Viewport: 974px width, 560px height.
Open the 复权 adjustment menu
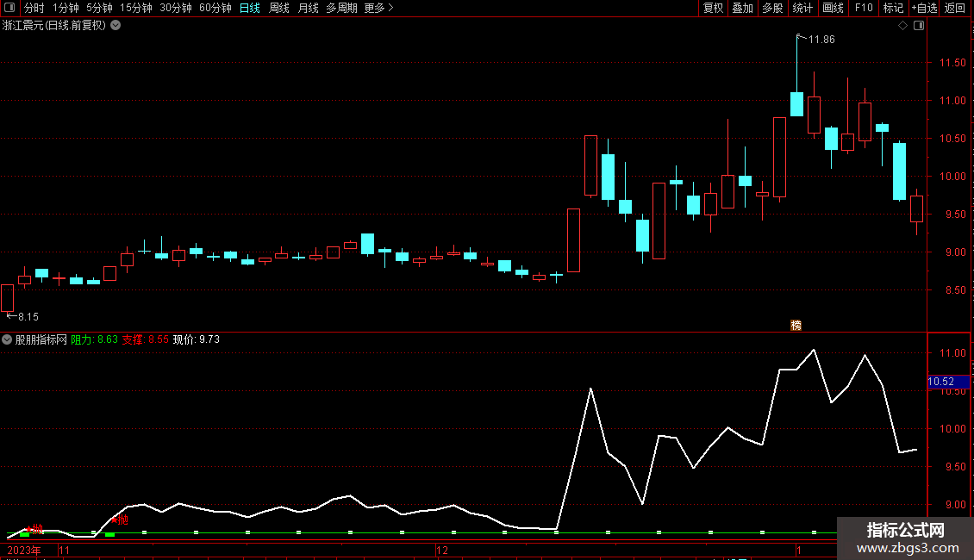point(713,8)
